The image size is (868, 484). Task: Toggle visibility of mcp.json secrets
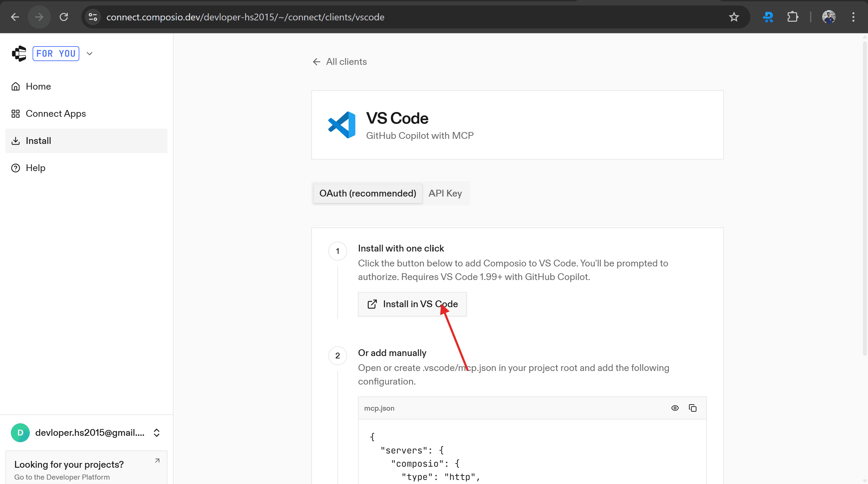675,408
